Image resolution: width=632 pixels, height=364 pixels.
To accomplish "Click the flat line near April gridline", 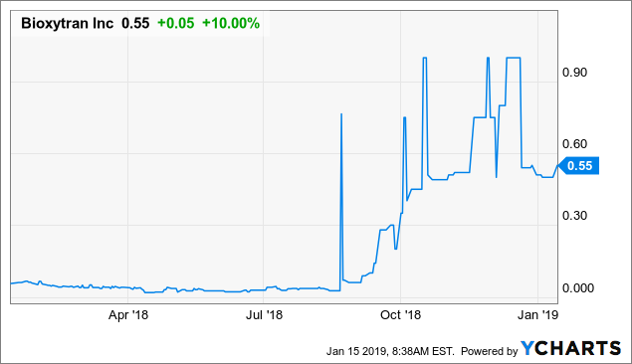I will 128,287.
